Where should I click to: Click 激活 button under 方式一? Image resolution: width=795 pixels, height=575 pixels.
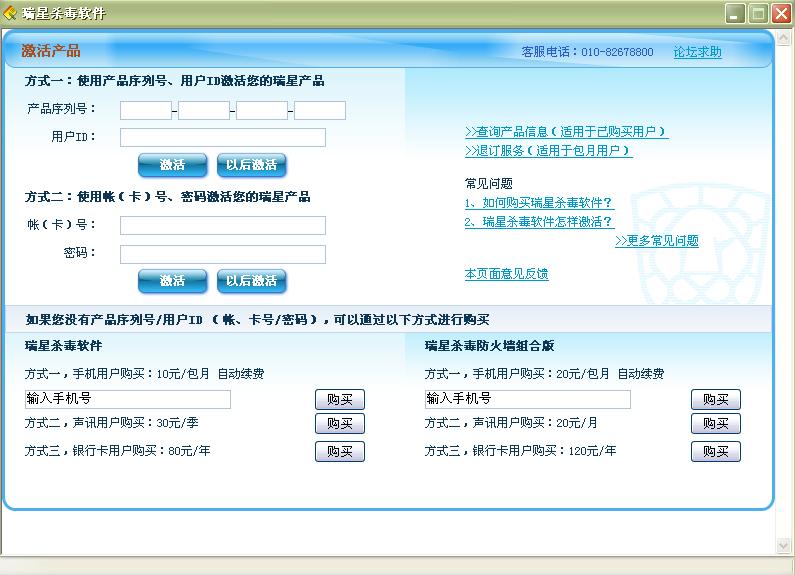tap(172, 165)
